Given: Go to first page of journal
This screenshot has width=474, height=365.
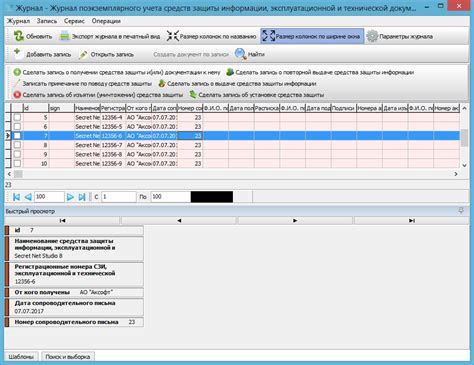Looking at the screenshot, I should (16, 197).
